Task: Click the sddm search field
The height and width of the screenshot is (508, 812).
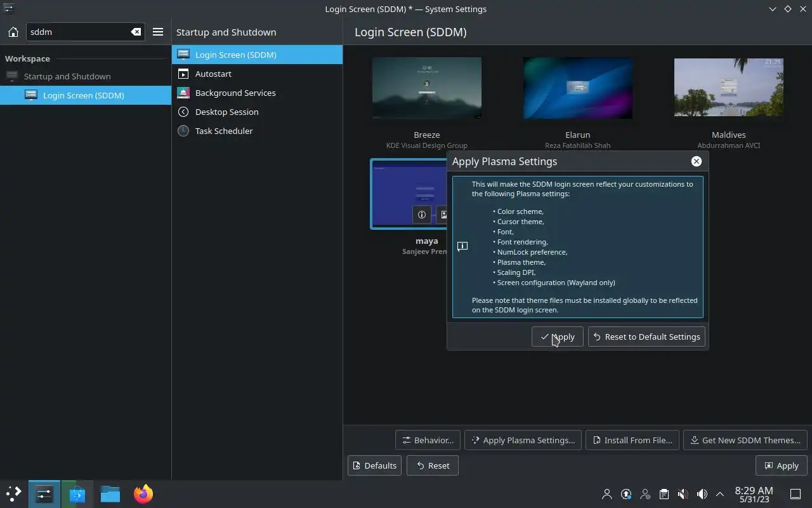Action: click(x=84, y=32)
